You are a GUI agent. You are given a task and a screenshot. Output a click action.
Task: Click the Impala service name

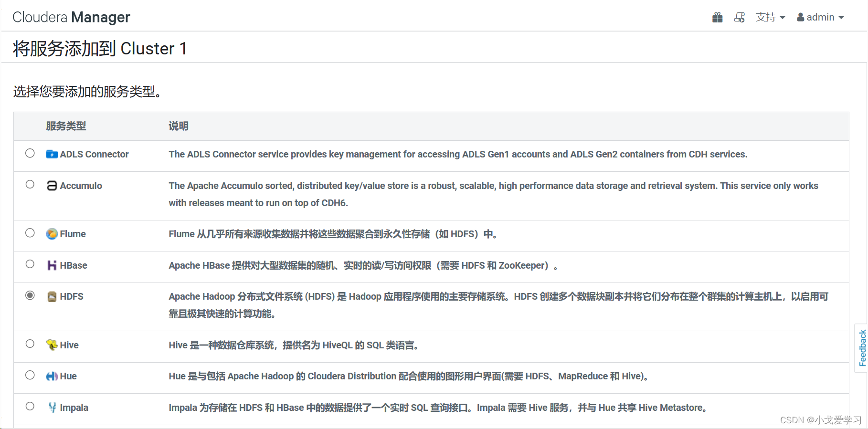(x=74, y=408)
